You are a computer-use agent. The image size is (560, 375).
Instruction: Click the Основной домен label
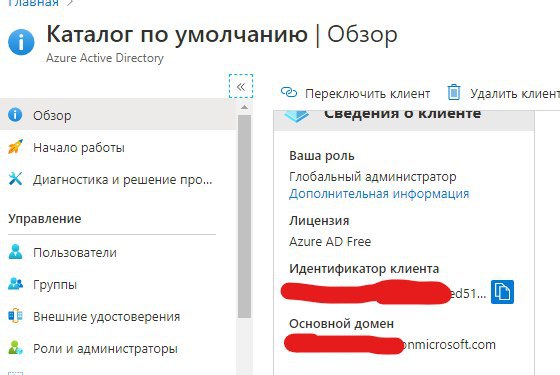click(341, 324)
